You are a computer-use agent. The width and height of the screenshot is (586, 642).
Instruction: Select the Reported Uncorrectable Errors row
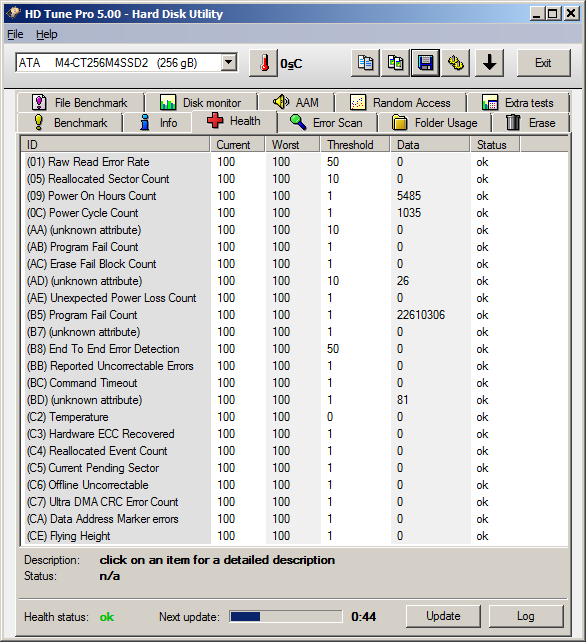294,366
